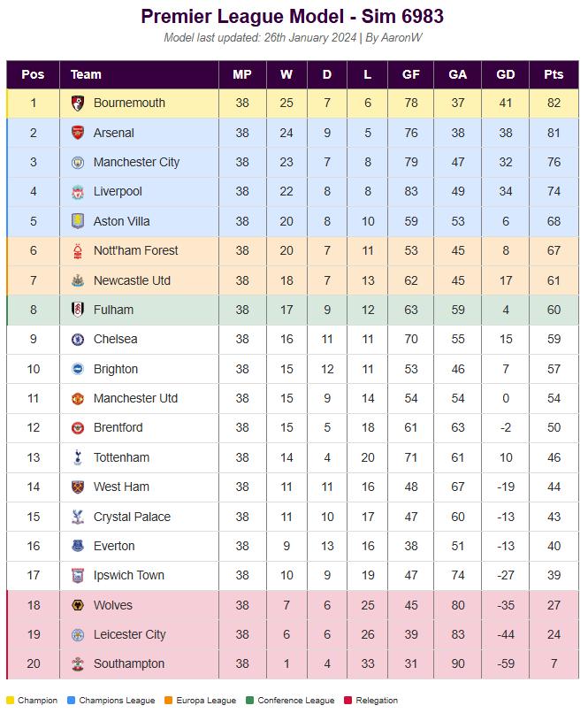This screenshot has width=588, height=713.
Task: Click the Everton club crest icon
Action: point(78,546)
